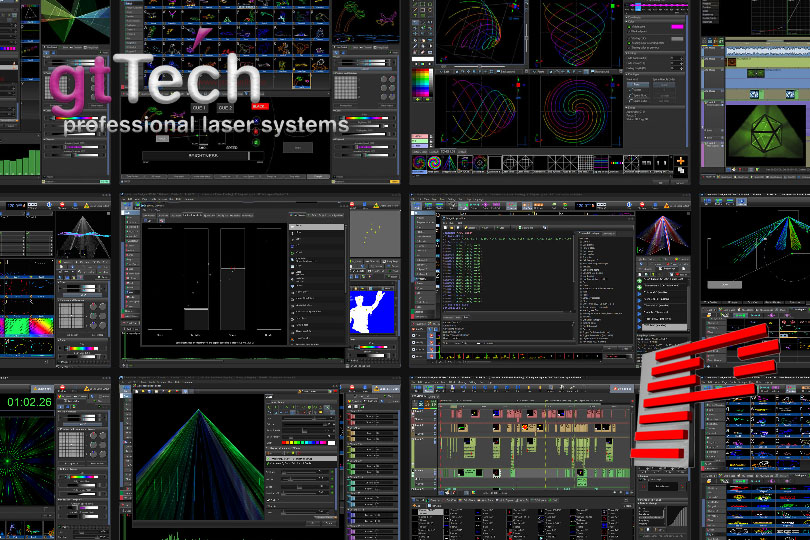Click XY grid pad in middle-left window

(71, 315)
